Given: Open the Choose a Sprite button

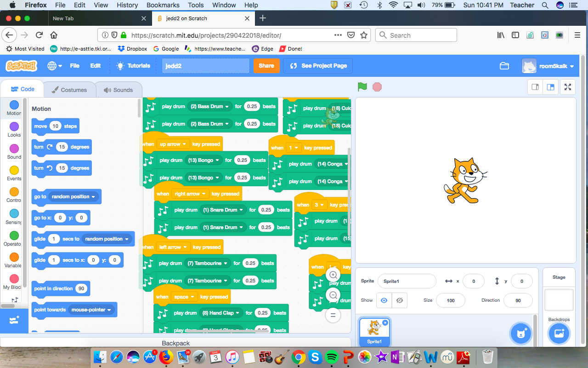Looking at the screenshot, I should pyautogui.click(x=521, y=333).
